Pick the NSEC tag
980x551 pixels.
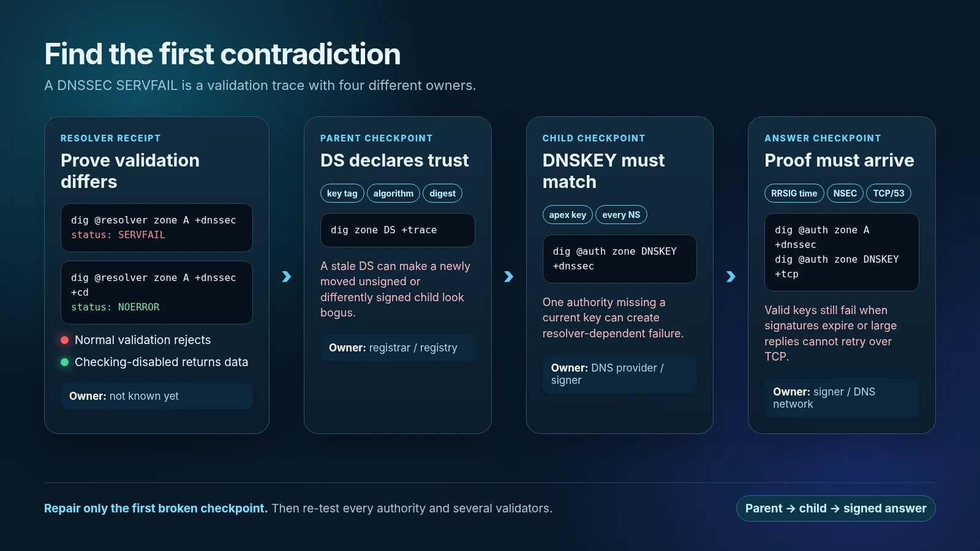[845, 193]
